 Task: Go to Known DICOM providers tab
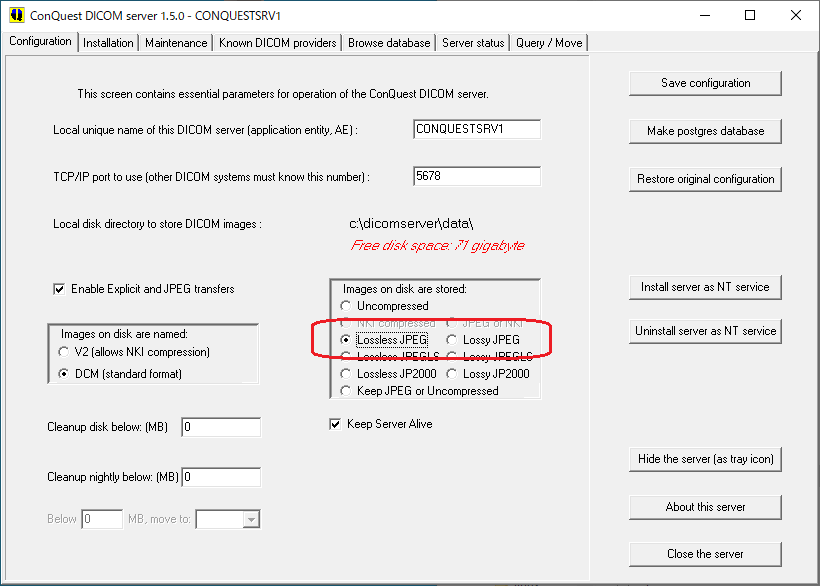(278, 43)
